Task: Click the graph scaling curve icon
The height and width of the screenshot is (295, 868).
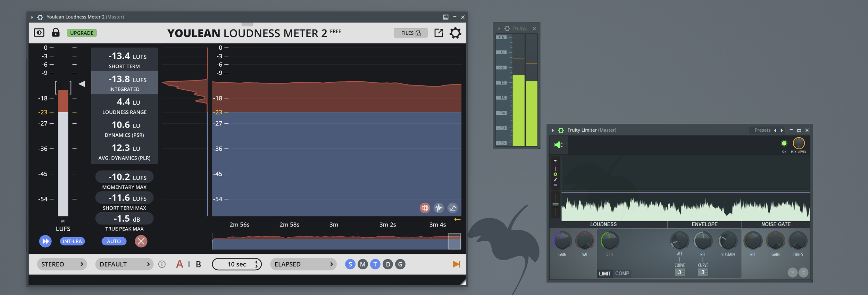Action: coord(452,208)
